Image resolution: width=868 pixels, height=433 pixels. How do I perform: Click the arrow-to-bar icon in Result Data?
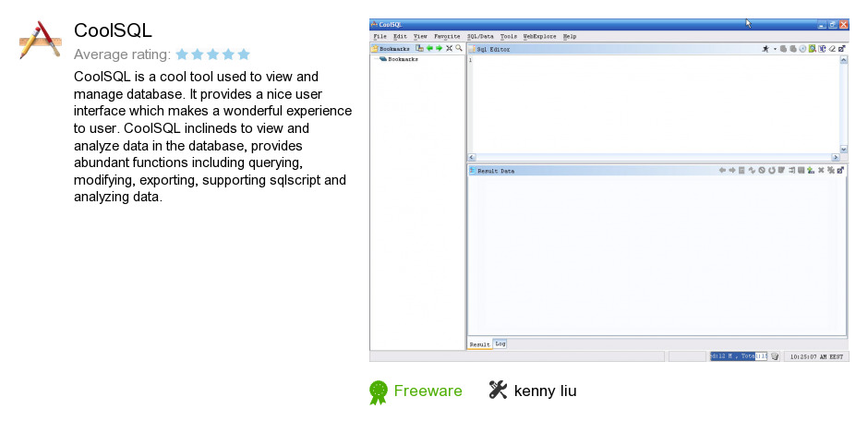[x=791, y=171]
